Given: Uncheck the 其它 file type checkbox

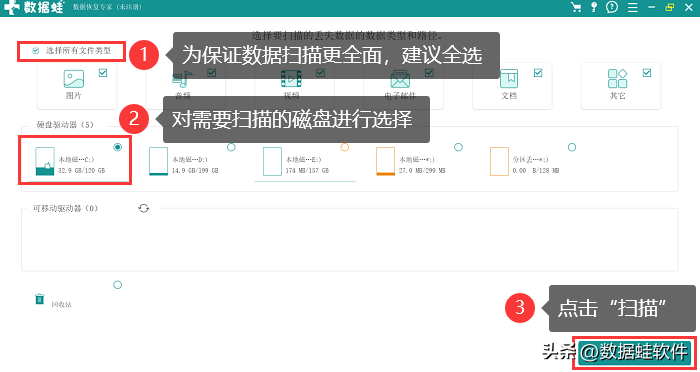Looking at the screenshot, I should (647, 73).
